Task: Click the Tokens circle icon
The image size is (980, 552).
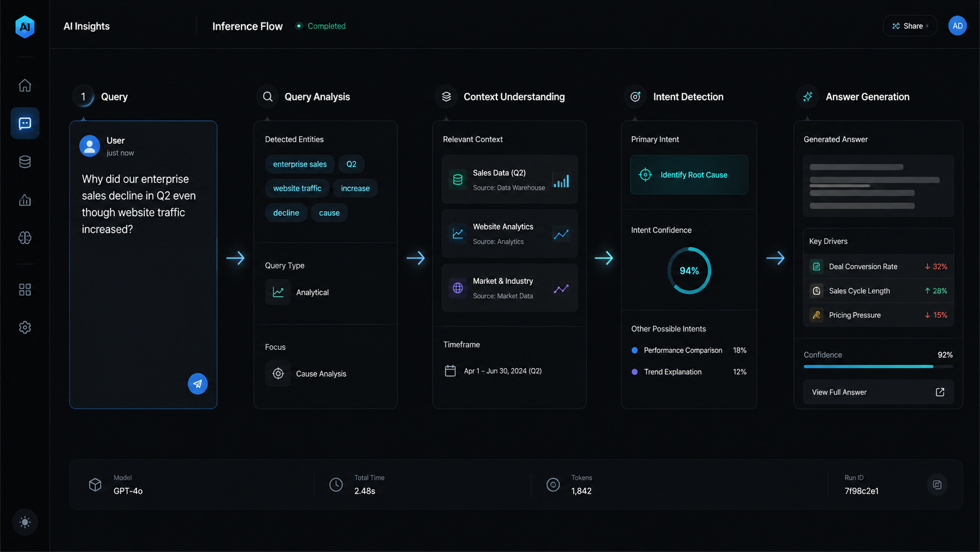Action: (x=553, y=485)
